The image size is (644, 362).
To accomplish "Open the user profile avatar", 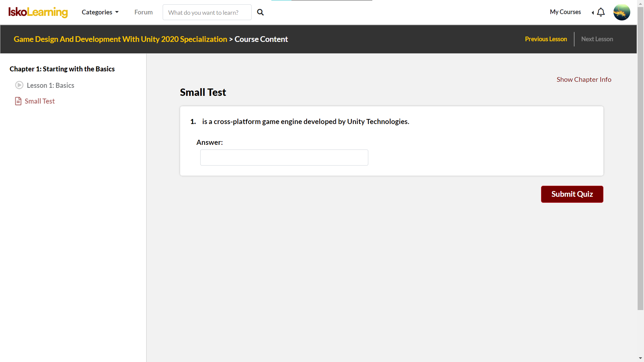I will point(622,12).
